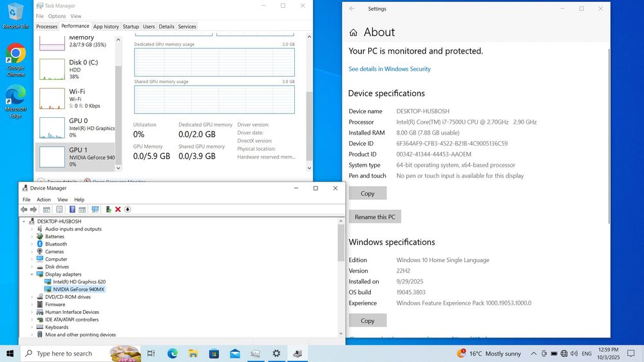Click the 16°C Mostly sunny weather widget

pos(489,354)
